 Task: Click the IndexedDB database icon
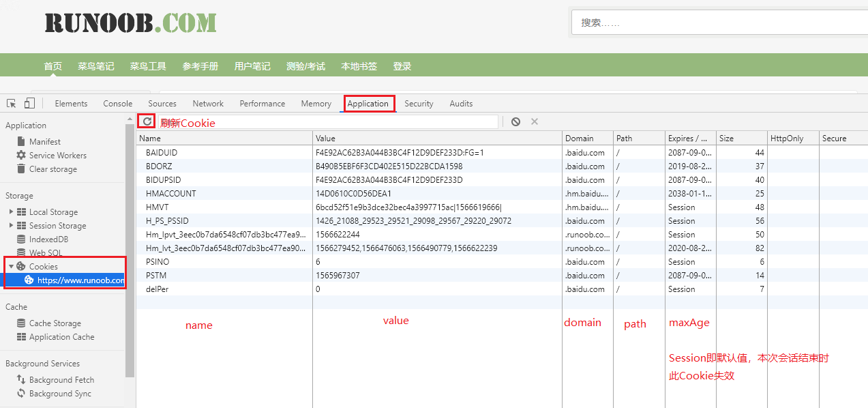click(22, 239)
